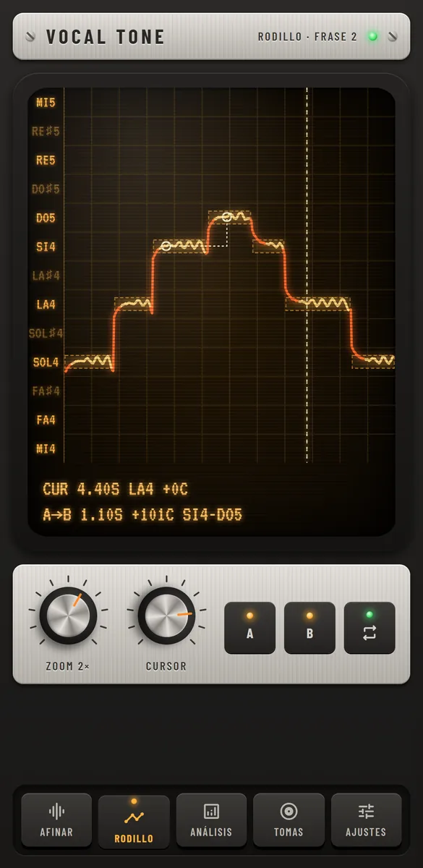Select the SOL#4 pitch label

tap(46, 333)
